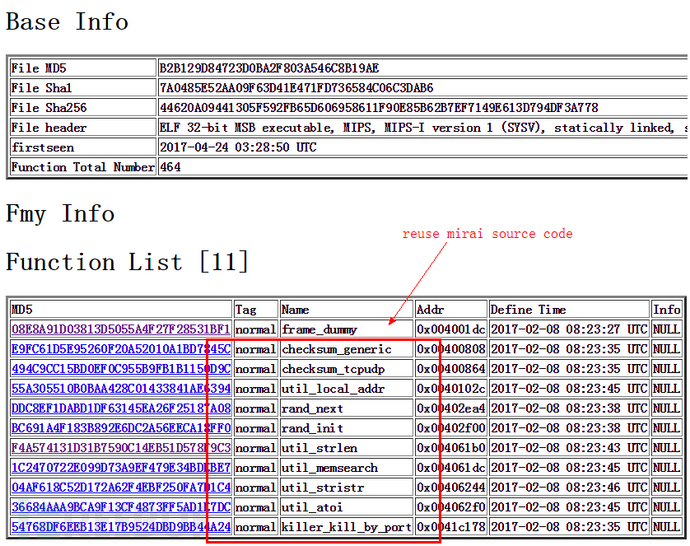Click the File header ELF description
This screenshot has height=546, width=690.
click(x=423, y=128)
